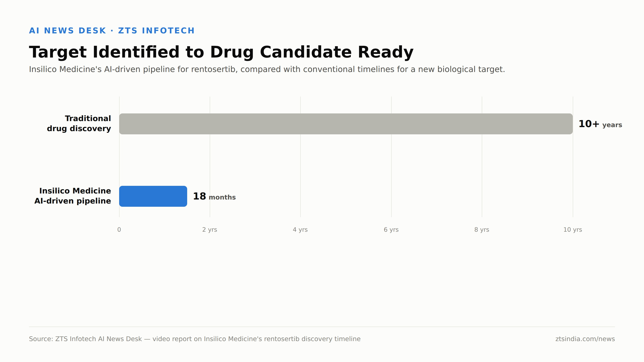Click the 0 axis tick label
This screenshot has height=362, width=644.
pyautogui.click(x=119, y=230)
